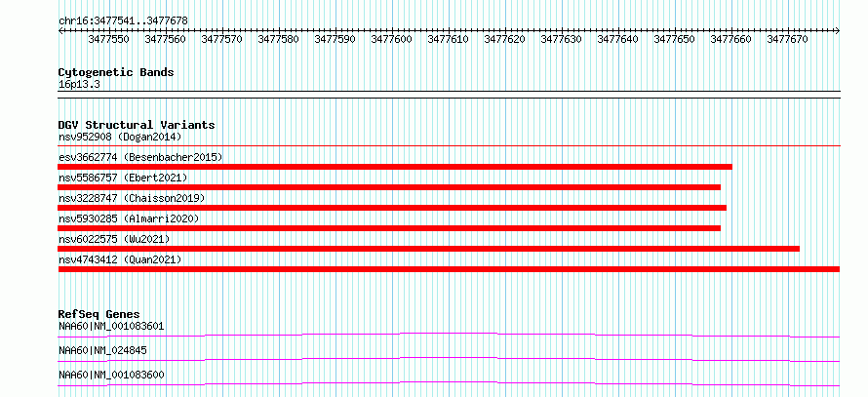Click the thin red line of nsv952908
Screen dimensions: 868x397
[x=449, y=146]
